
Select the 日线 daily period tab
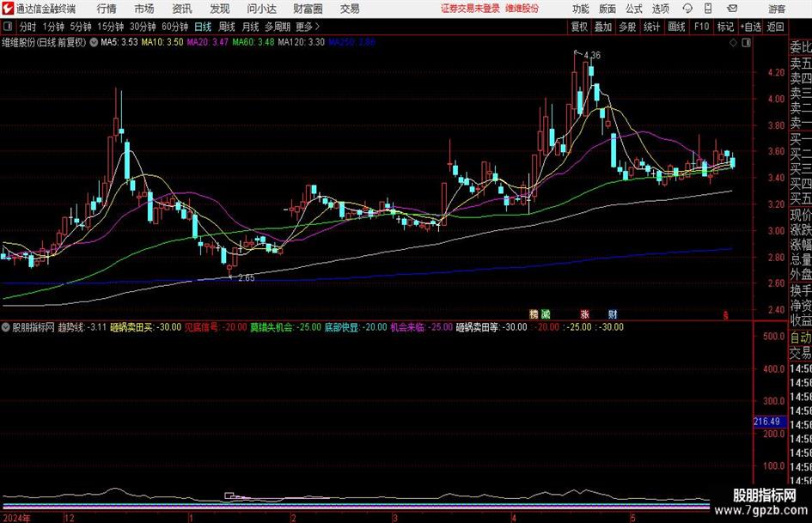(203, 27)
